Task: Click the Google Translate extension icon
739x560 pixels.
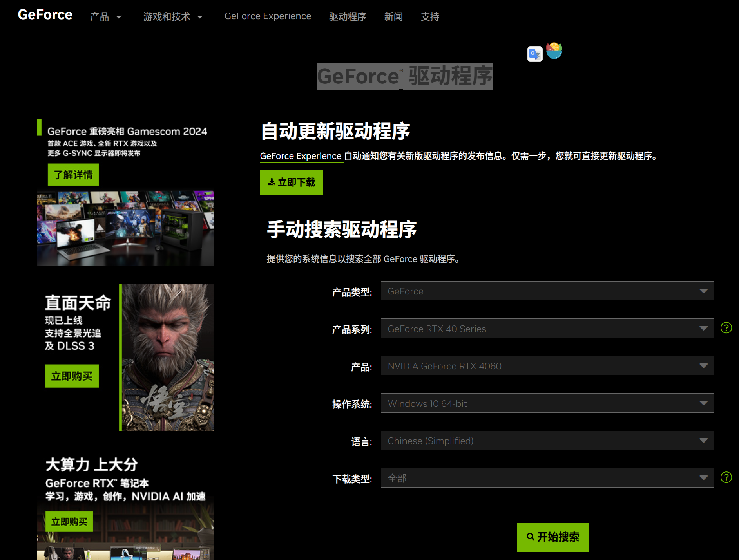Action: click(x=535, y=54)
